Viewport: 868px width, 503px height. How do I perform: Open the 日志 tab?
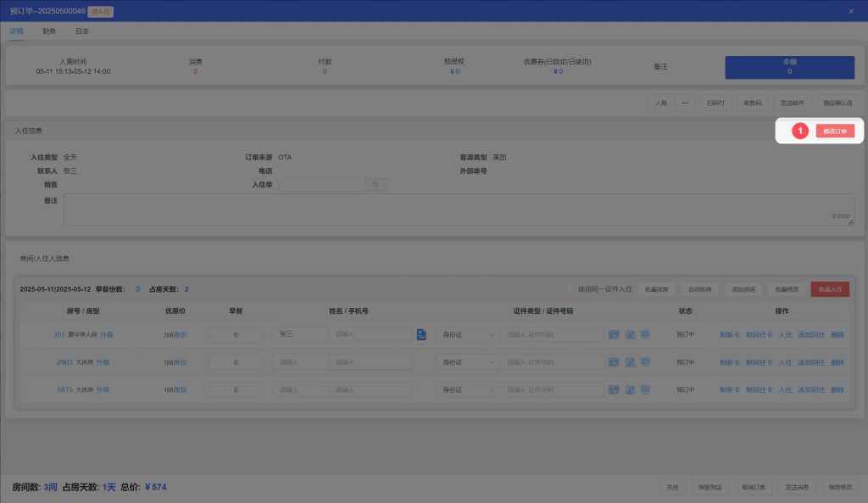[x=82, y=31]
